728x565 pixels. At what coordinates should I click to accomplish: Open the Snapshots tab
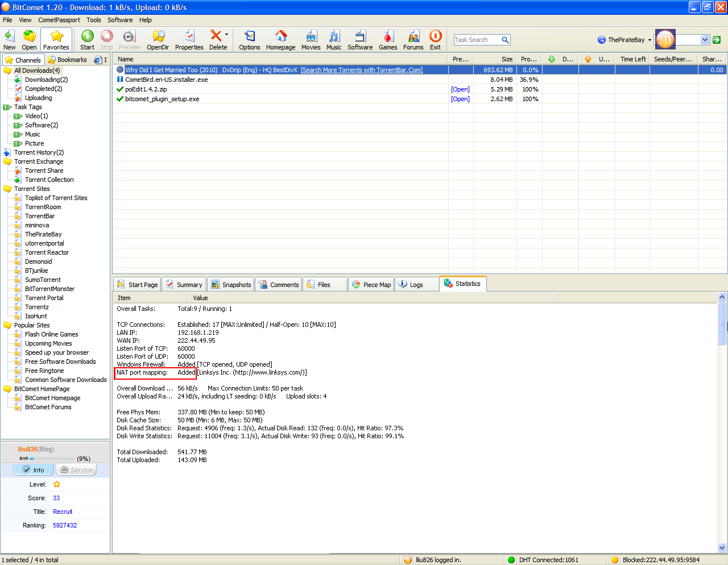pos(230,285)
